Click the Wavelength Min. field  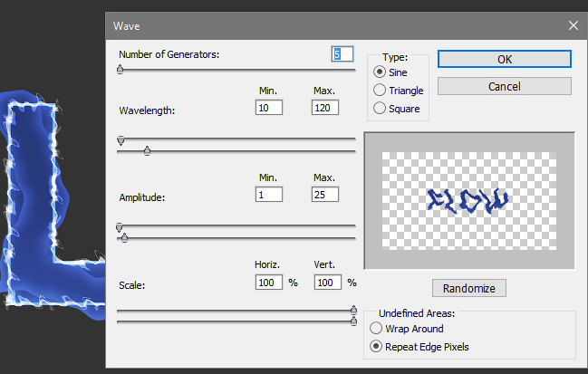[269, 108]
